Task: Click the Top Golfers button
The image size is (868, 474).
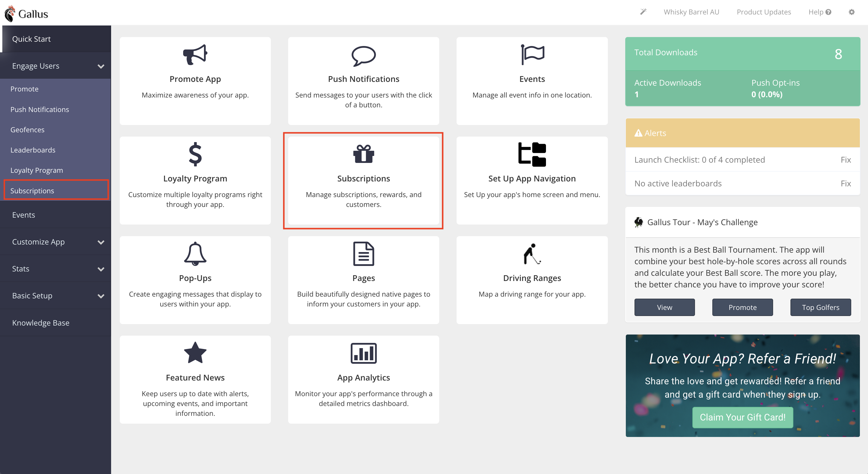Action: tap(820, 306)
